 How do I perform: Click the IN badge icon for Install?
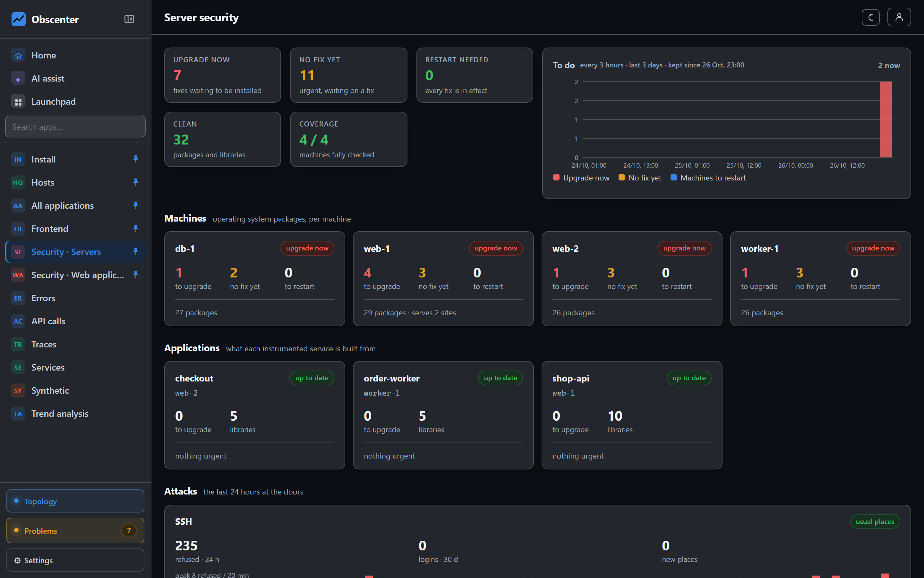(x=18, y=159)
